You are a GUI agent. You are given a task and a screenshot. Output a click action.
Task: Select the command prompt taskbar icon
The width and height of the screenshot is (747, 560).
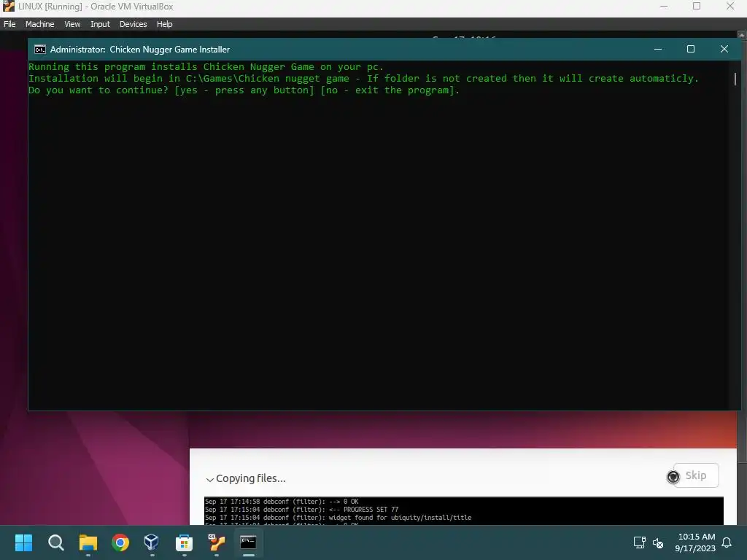pos(248,542)
